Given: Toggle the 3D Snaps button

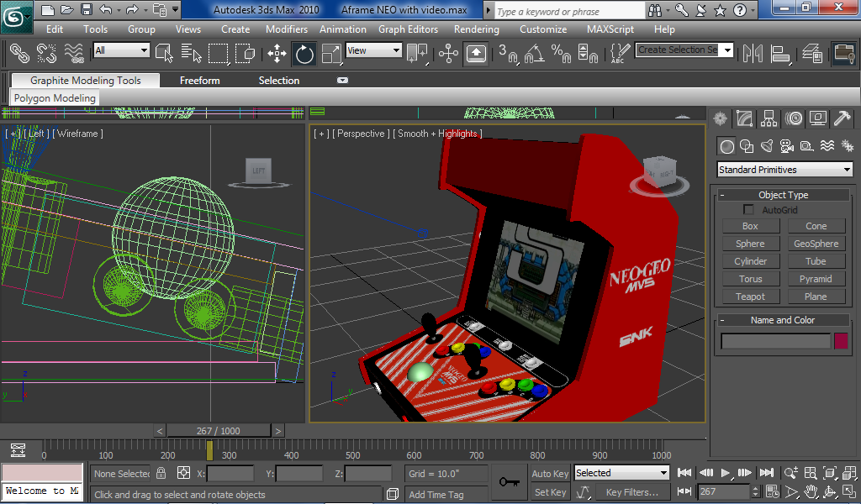Looking at the screenshot, I should (x=508, y=53).
